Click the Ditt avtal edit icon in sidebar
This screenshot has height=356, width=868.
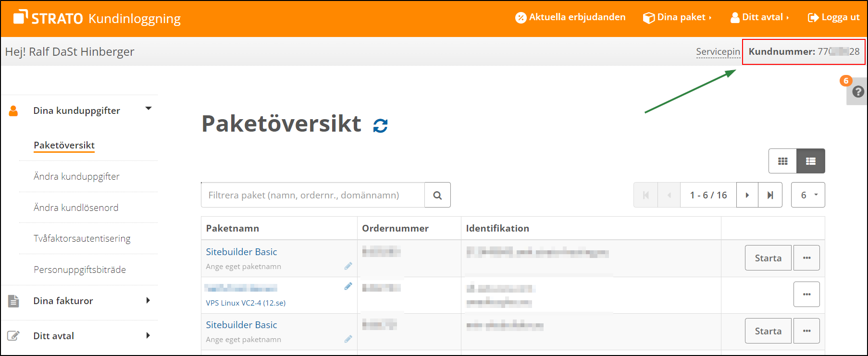pos(13,336)
